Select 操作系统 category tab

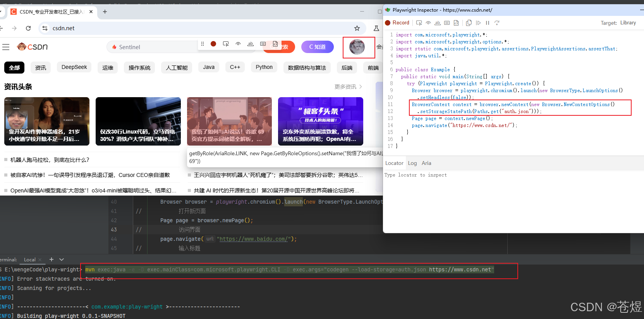coord(139,67)
